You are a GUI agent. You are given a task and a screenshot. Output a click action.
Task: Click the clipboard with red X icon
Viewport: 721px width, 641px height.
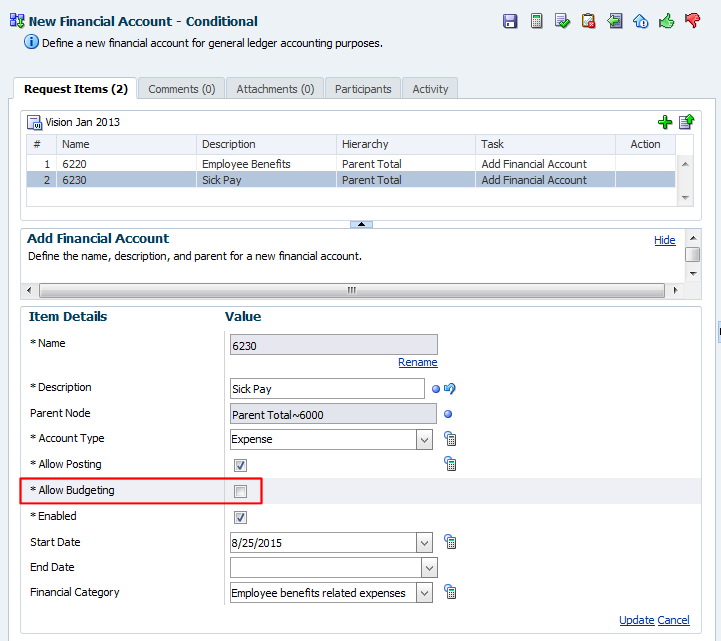(x=589, y=21)
